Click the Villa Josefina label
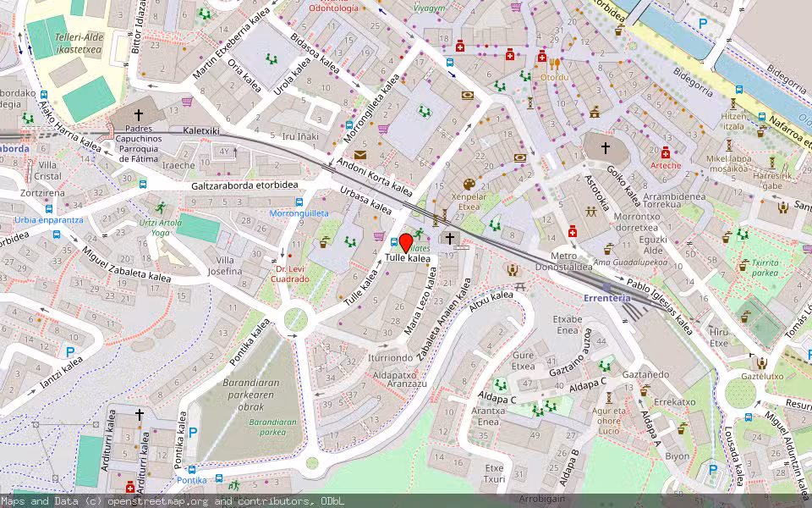 pos(225,266)
